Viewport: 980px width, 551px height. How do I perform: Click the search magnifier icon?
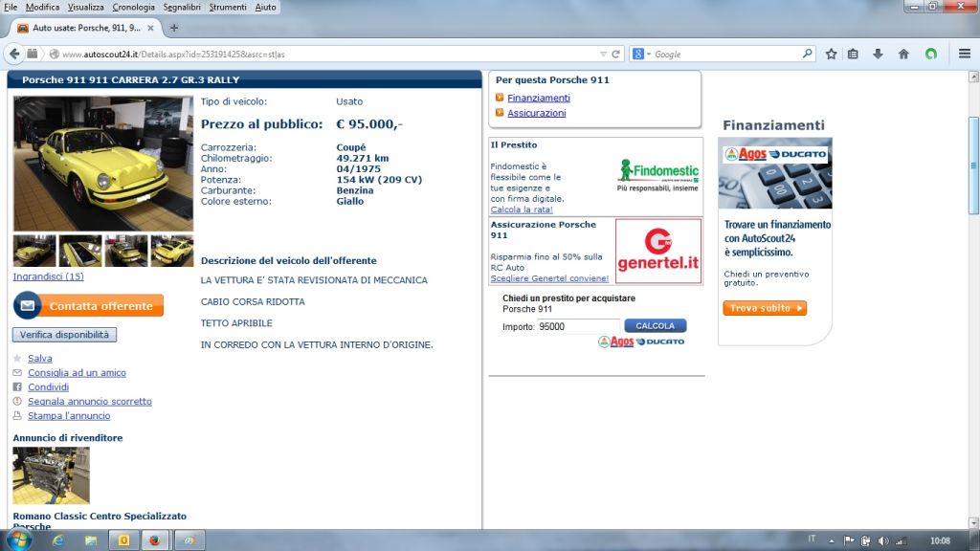808,54
